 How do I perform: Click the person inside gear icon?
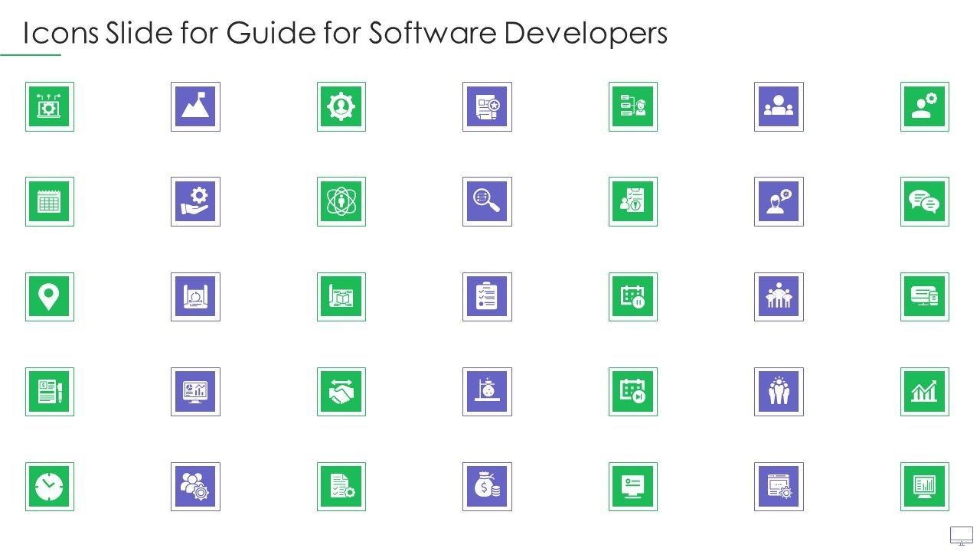[x=341, y=106]
